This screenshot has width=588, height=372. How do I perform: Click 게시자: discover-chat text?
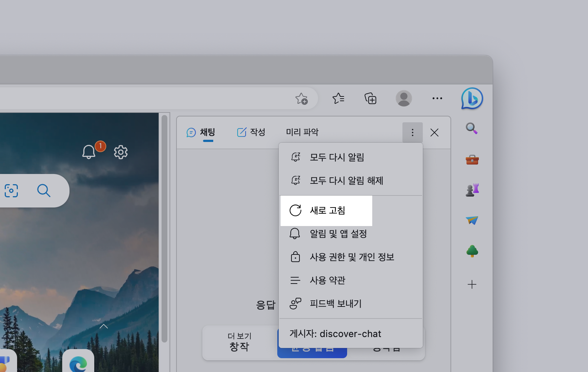(335, 334)
